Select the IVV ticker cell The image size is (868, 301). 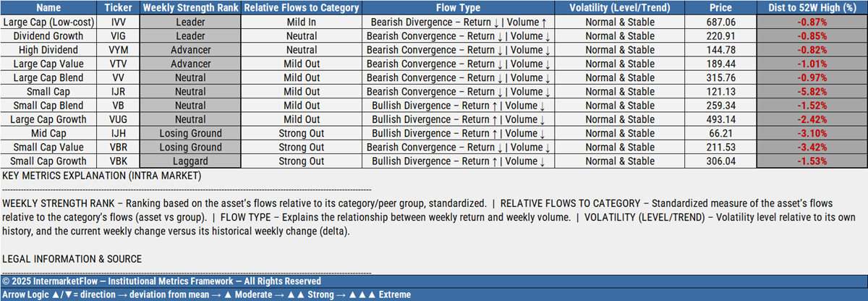(118, 22)
